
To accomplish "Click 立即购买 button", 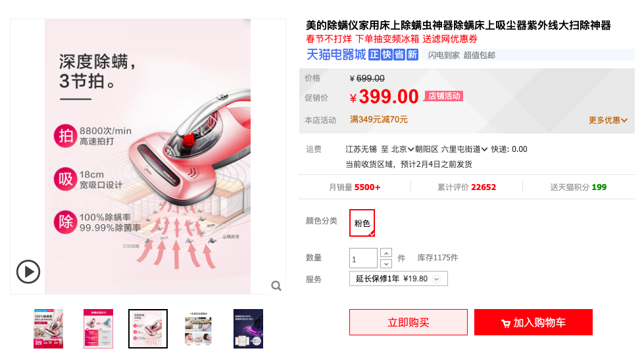I will (409, 322).
